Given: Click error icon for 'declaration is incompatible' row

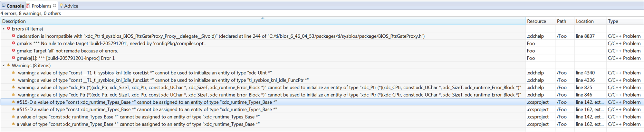Looking at the screenshot, I should point(14,36).
